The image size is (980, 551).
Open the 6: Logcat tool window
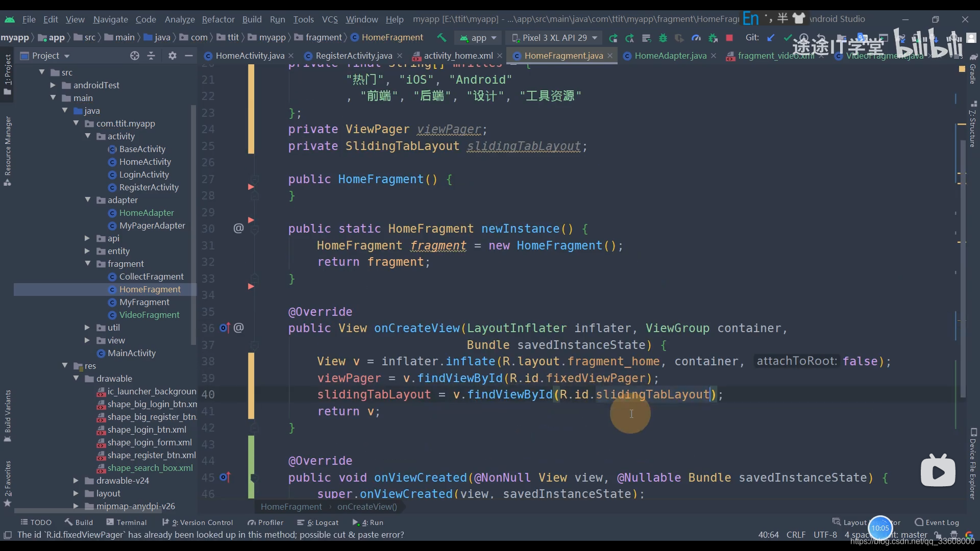(x=318, y=522)
